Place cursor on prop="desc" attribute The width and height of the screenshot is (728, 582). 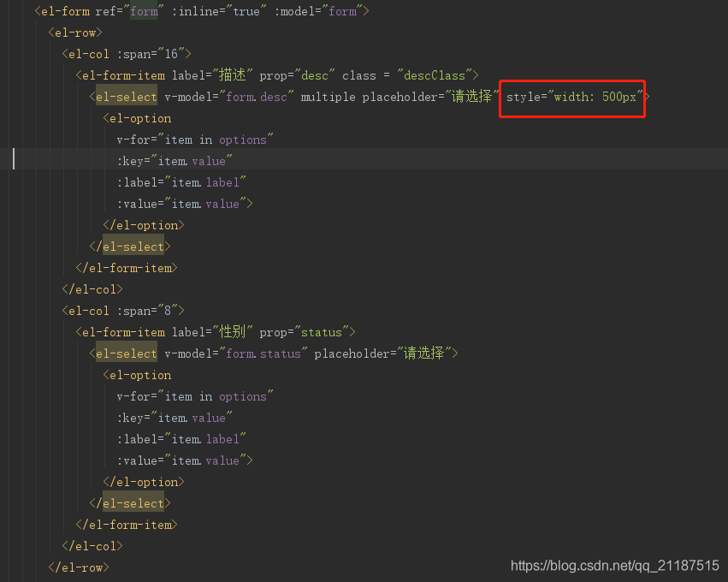297,75
